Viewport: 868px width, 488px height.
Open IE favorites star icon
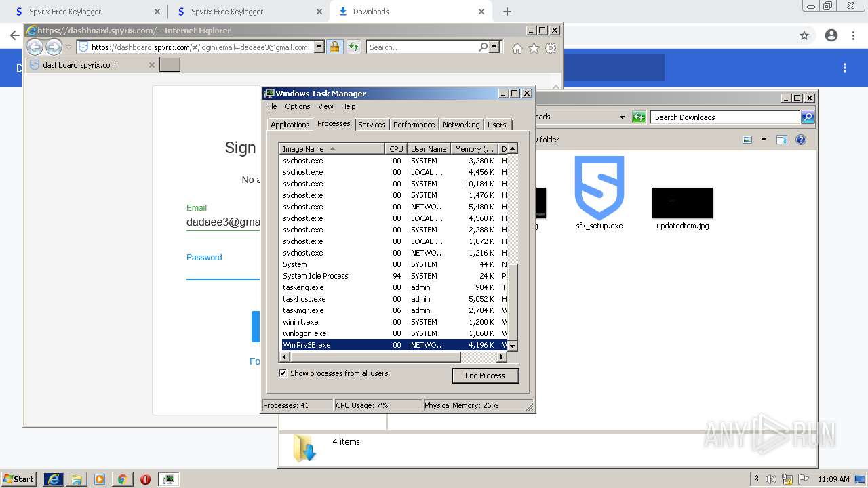(x=534, y=48)
